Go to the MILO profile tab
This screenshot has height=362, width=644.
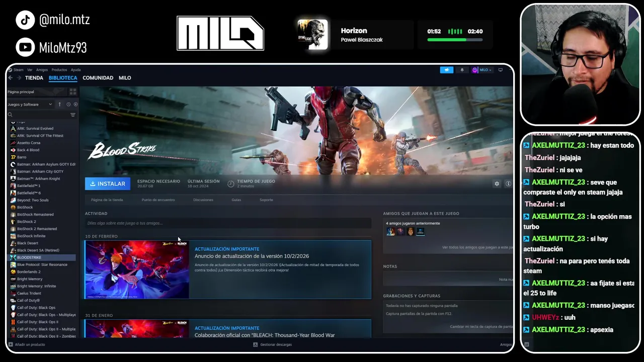click(125, 78)
